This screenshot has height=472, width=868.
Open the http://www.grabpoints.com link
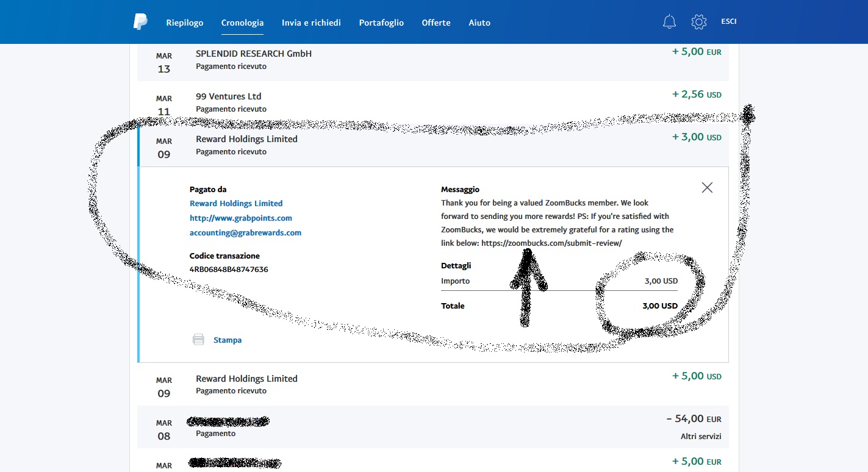coord(241,218)
